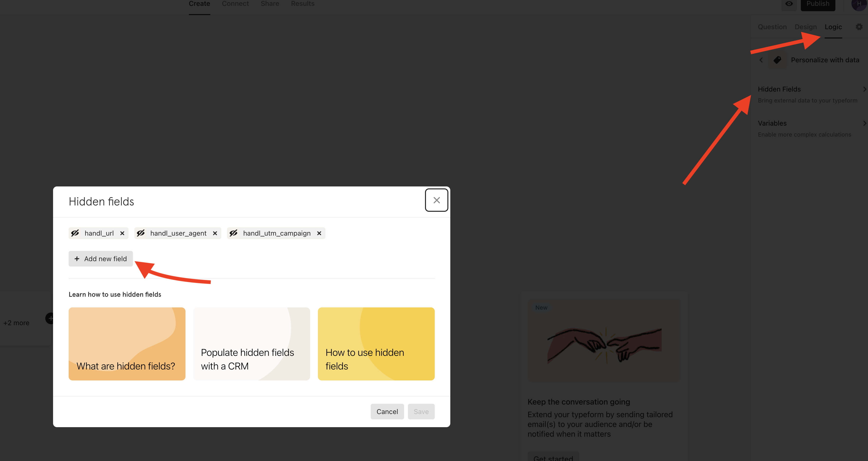
Task: Click the hidden-eye icon on handl_utm_campaign
Action: (233, 233)
